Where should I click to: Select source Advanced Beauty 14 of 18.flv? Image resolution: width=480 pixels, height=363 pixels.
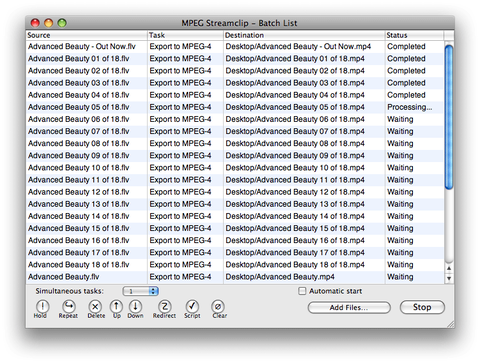tap(79, 216)
